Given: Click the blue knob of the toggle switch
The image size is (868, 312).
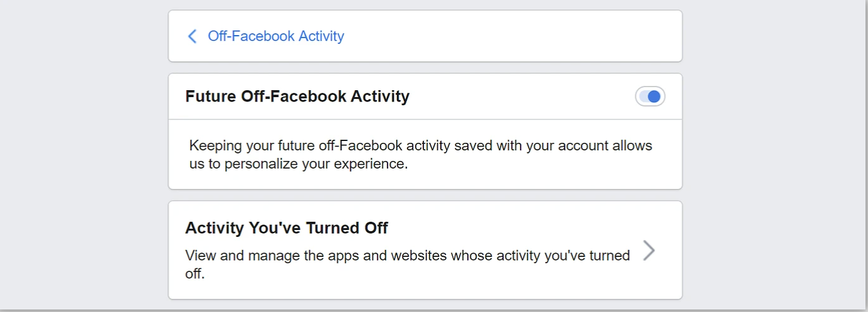Looking at the screenshot, I should 655,96.
